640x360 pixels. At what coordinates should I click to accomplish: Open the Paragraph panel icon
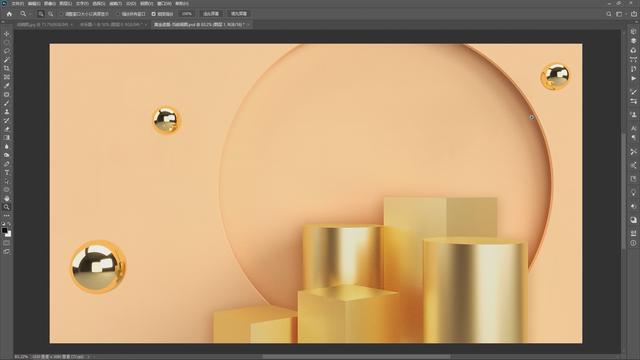tap(633, 138)
